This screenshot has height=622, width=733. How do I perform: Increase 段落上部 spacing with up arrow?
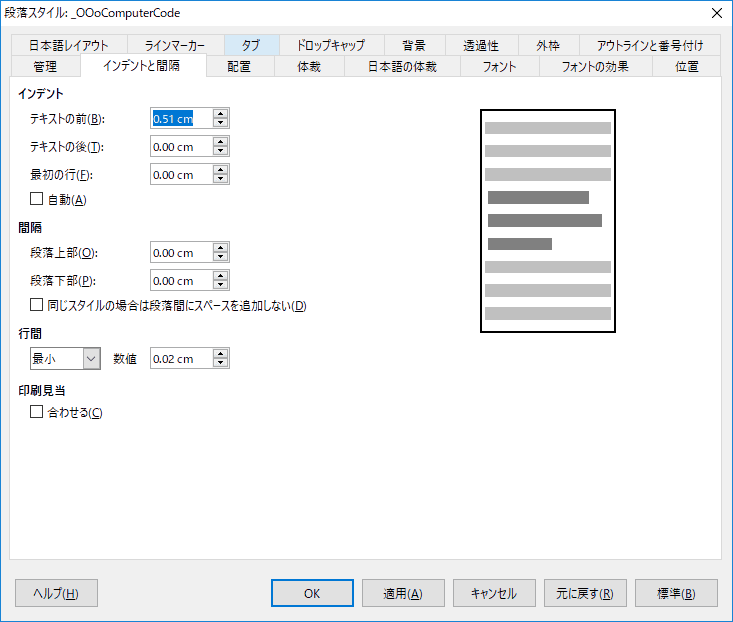pyautogui.click(x=221, y=248)
